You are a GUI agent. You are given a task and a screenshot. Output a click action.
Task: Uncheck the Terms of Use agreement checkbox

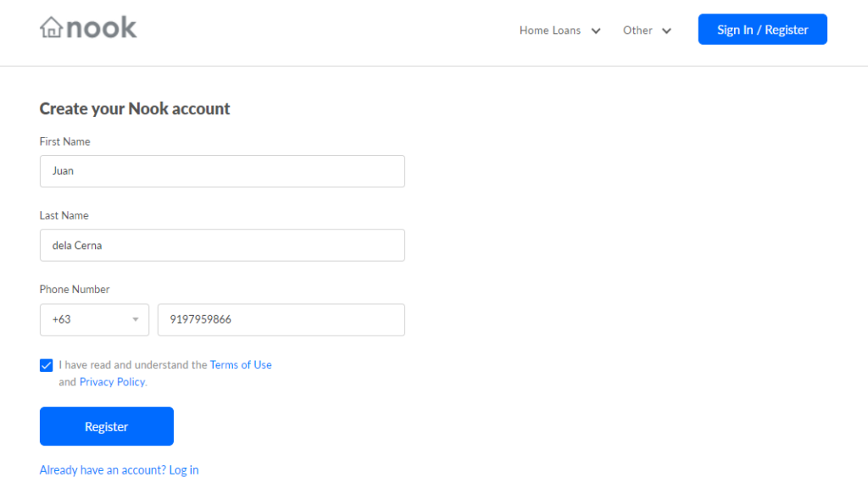click(x=47, y=365)
